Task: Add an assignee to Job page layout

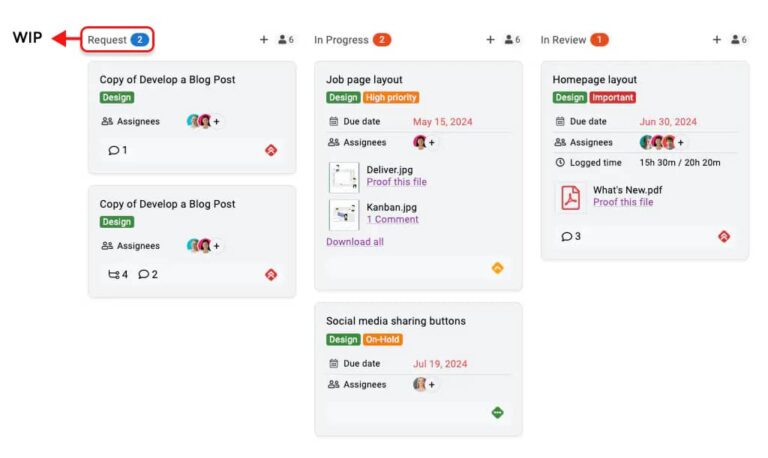Action: (432, 143)
